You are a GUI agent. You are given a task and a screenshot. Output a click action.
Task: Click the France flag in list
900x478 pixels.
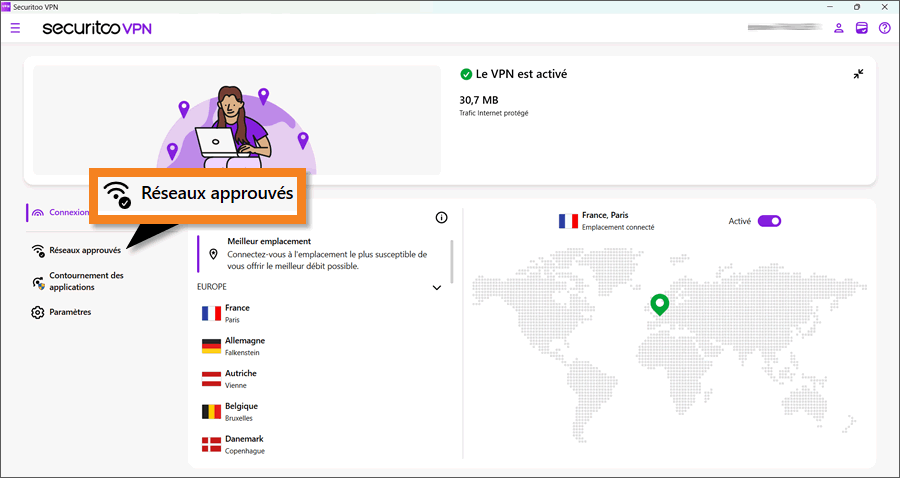coord(211,313)
